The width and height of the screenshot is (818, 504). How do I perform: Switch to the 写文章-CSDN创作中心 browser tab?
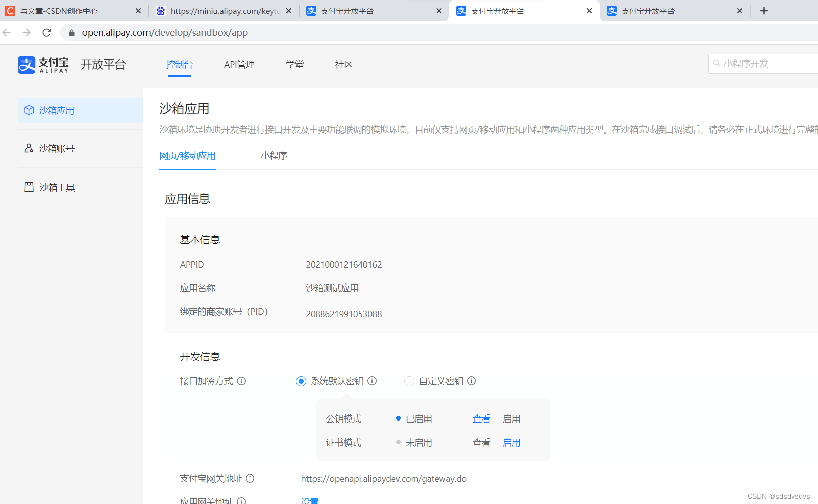pyautogui.click(x=74, y=11)
